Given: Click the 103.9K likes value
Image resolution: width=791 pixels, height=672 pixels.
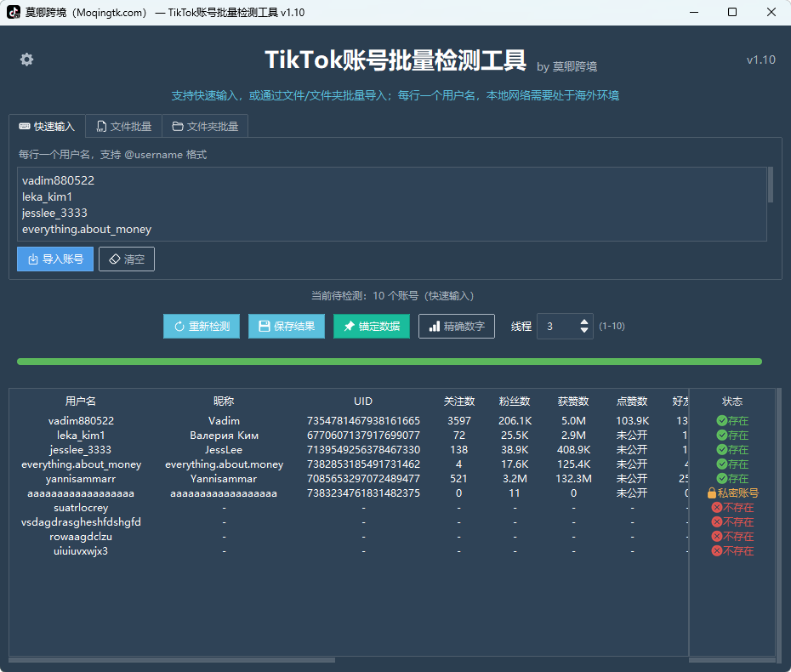Looking at the screenshot, I should [x=633, y=421].
